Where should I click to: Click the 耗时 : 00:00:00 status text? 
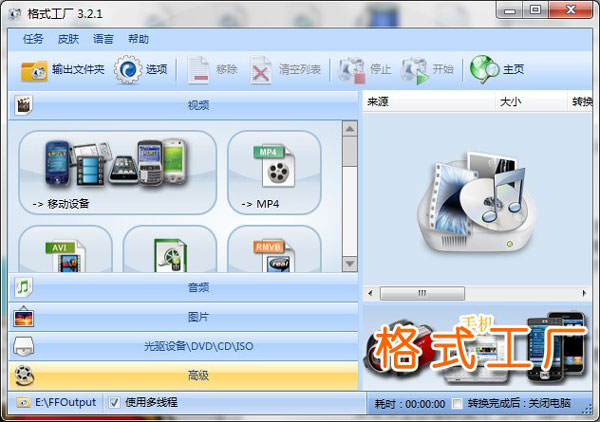click(x=410, y=404)
